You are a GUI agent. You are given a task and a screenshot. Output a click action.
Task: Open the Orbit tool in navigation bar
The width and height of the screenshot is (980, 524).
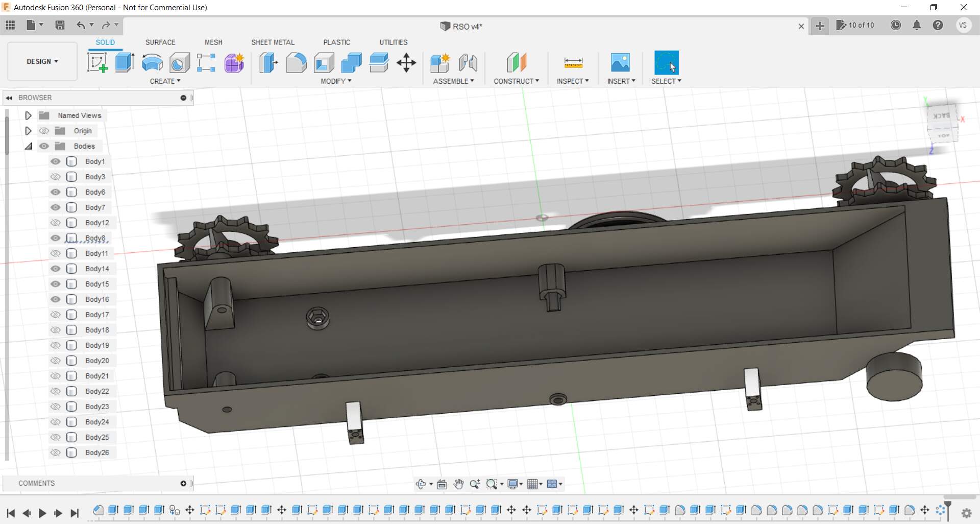421,484
